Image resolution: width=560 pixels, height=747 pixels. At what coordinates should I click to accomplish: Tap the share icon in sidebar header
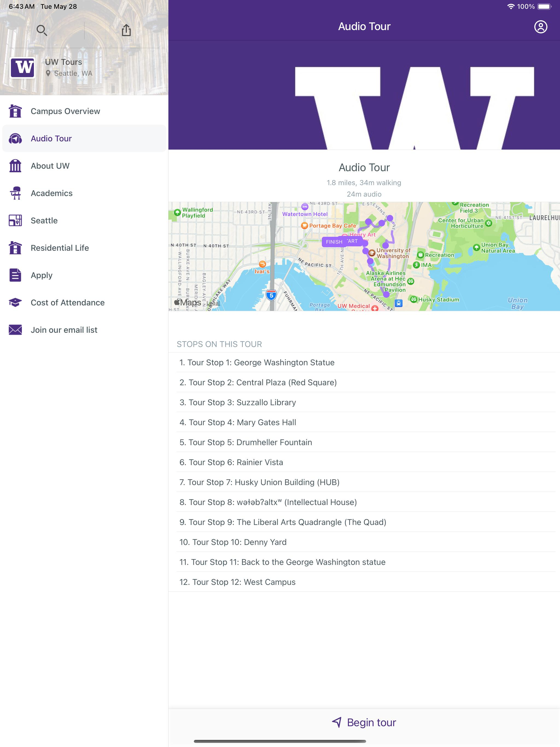pyautogui.click(x=126, y=30)
